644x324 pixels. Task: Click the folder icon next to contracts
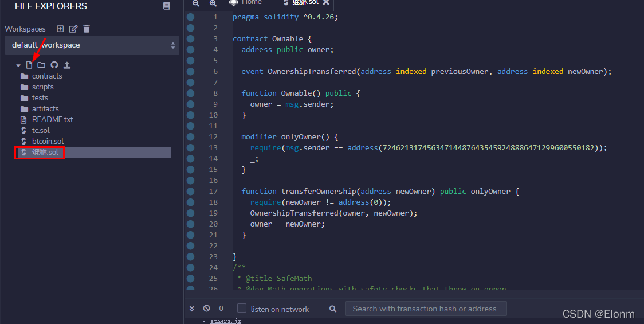24,76
